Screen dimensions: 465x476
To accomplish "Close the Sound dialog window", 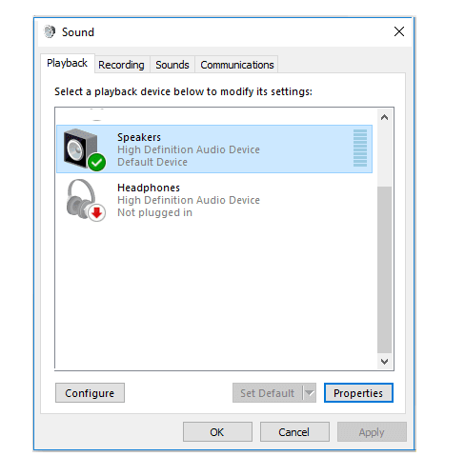I will [399, 31].
